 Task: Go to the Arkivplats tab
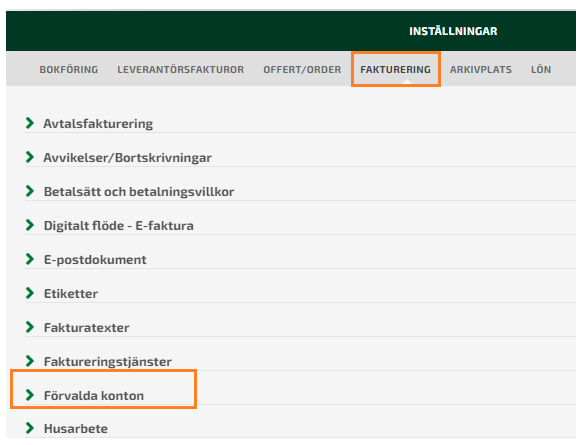tap(481, 70)
